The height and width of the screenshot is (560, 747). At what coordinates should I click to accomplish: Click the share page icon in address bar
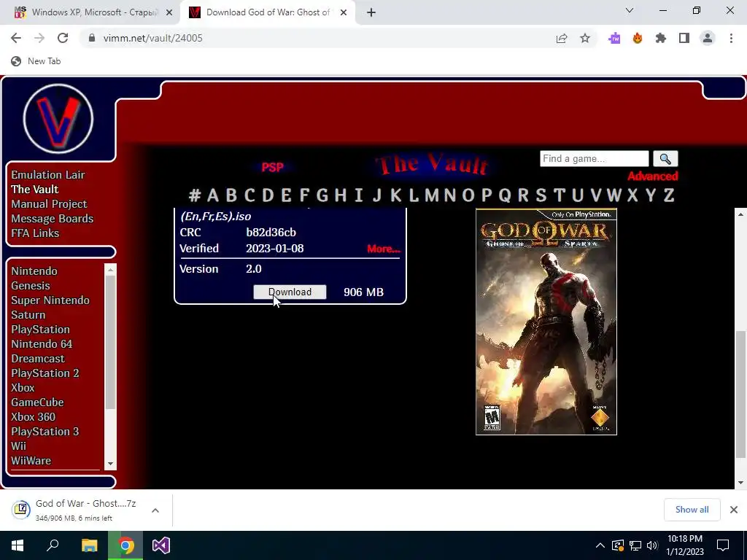(562, 38)
